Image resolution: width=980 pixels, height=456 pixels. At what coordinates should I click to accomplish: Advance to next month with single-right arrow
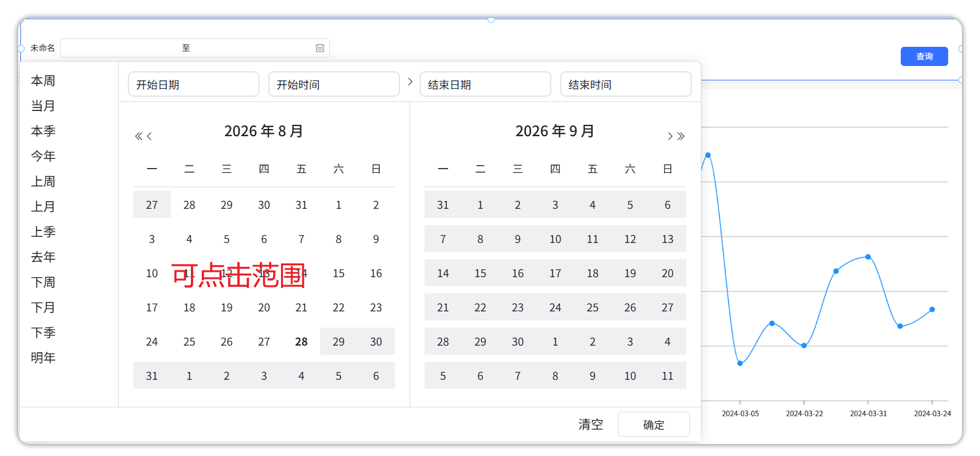[670, 136]
